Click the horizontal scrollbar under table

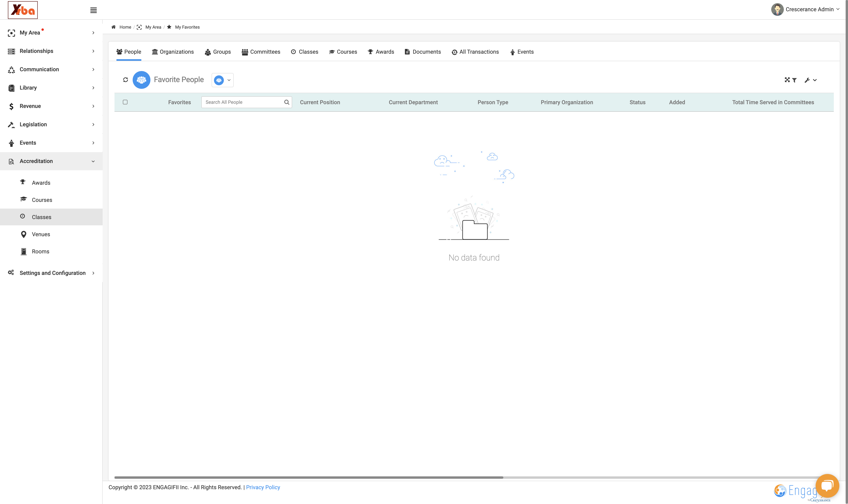coord(309,477)
